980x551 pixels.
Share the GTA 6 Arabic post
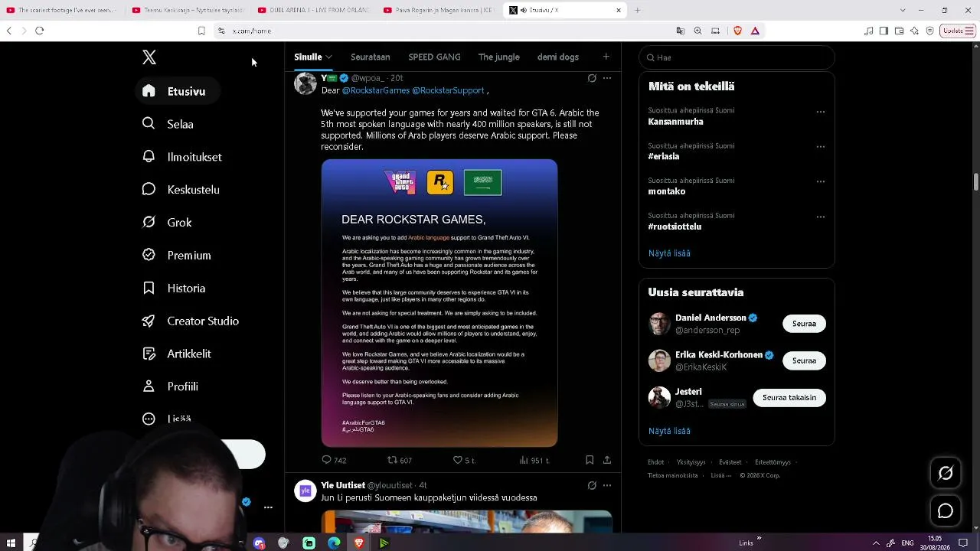point(607,460)
